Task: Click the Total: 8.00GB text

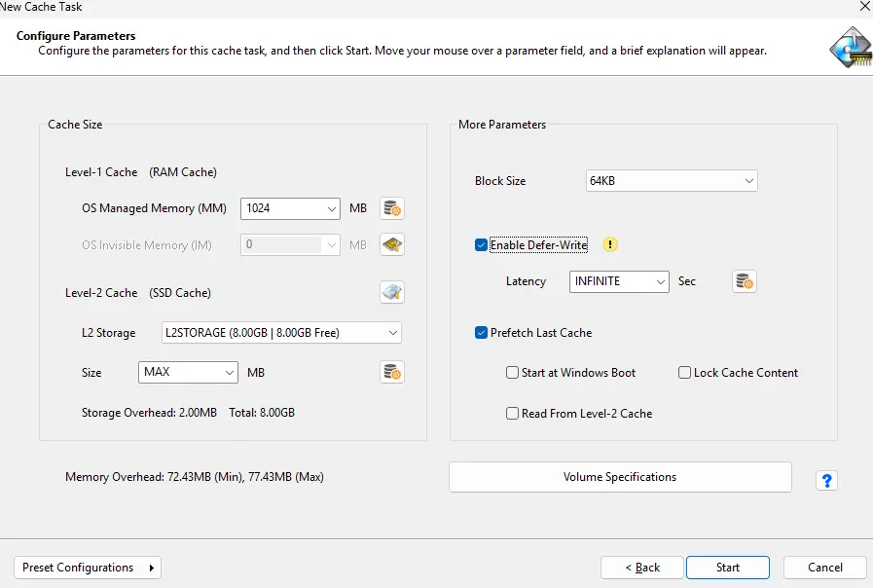Action: coord(262,413)
